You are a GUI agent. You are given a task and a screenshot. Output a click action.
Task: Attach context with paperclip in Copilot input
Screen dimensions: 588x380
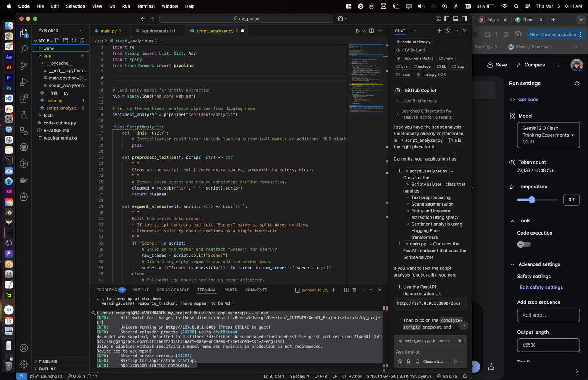click(x=409, y=362)
